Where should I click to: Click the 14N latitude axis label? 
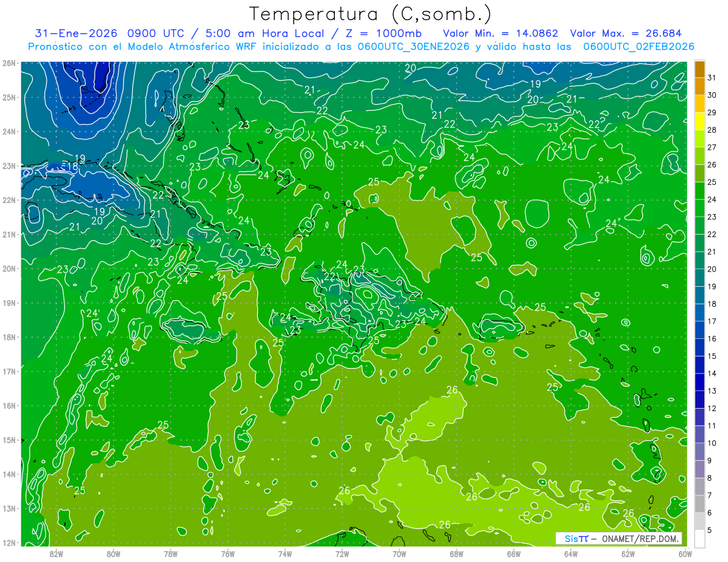(9, 474)
